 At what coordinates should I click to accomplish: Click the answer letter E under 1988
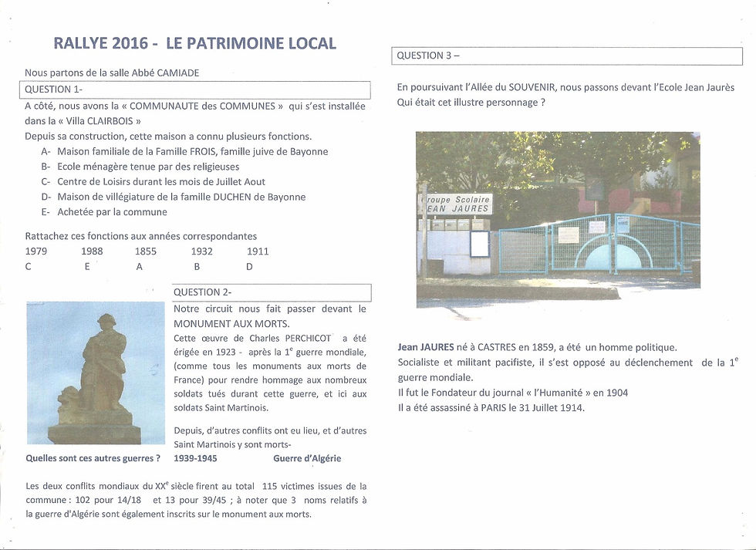(87, 267)
